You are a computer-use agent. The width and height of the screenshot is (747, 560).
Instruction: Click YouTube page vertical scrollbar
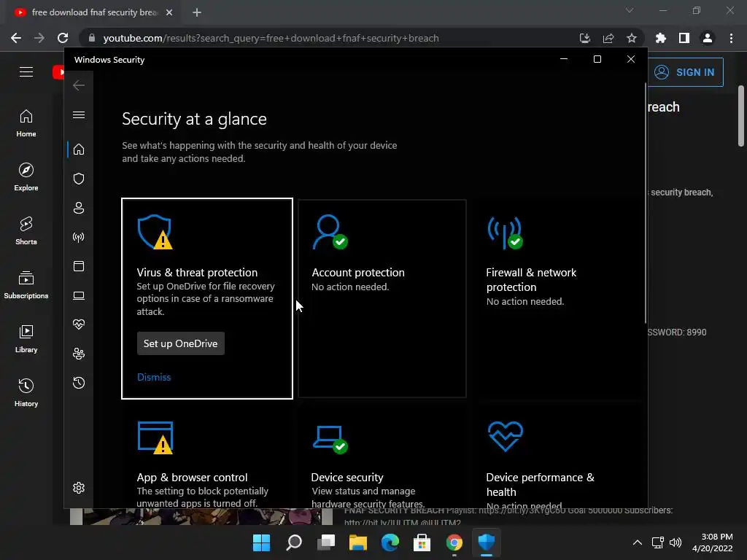click(741, 116)
